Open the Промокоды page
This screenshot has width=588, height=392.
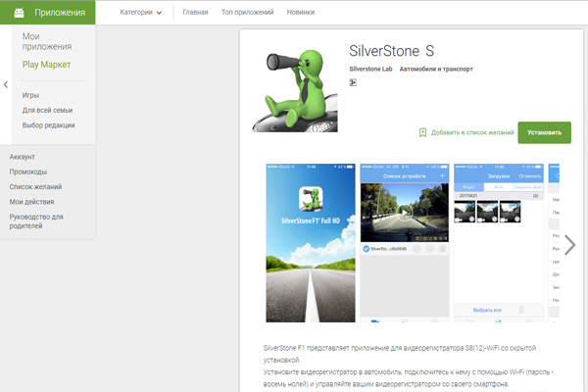[x=28, y=171]
